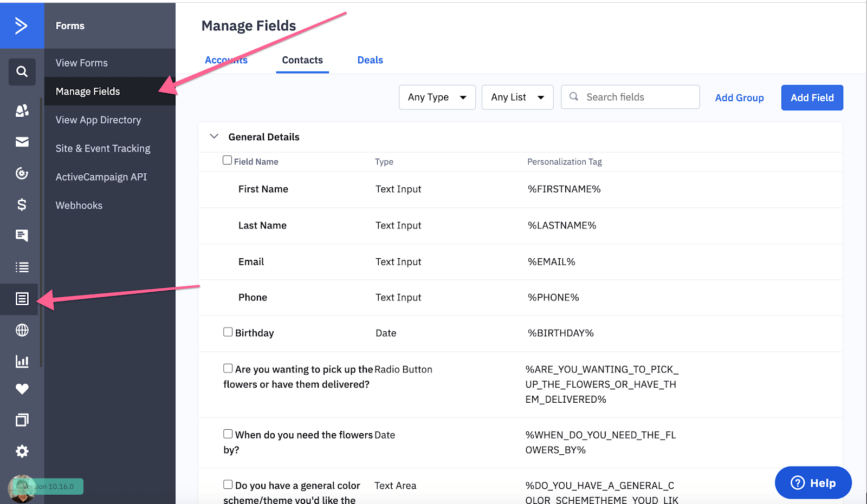Open Settings gear icon in sidebar
This screenshot has height=504, width=867.
pyautogui.click(x=22, y=451)
